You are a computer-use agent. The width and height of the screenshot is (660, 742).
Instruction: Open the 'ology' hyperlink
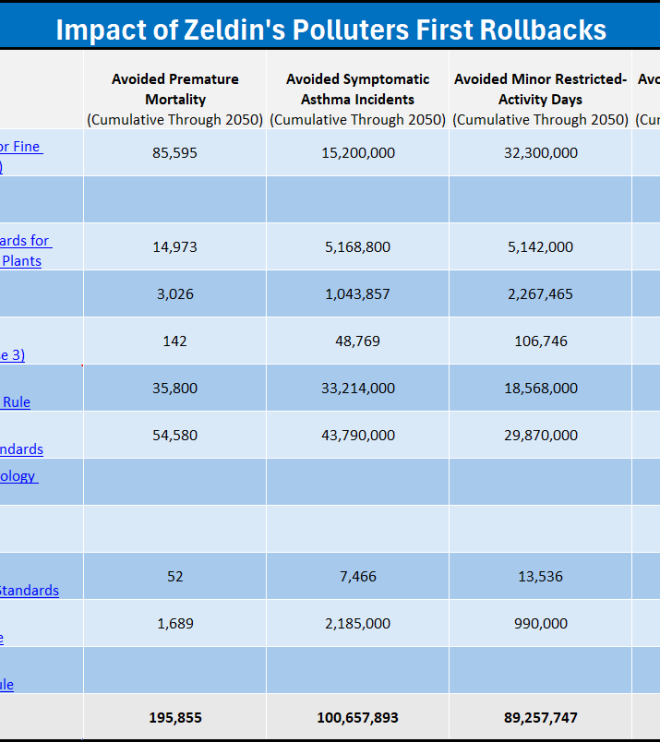click(18, 476)
